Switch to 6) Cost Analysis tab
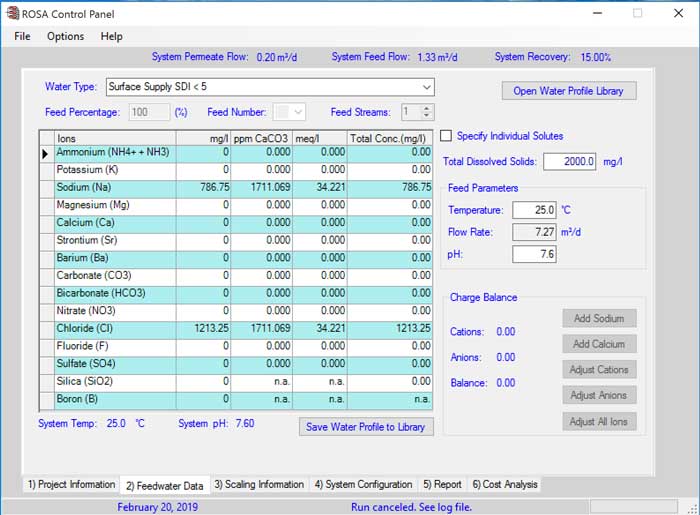The width and height of the screenshot is (700, 515). coord(505,485)
